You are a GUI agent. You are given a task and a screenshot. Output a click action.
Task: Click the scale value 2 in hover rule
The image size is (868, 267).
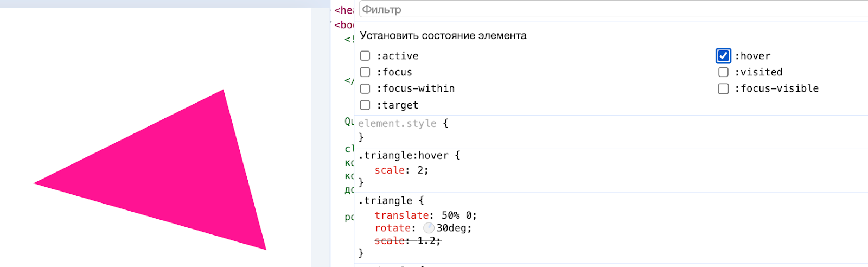[x=420, y=170]
